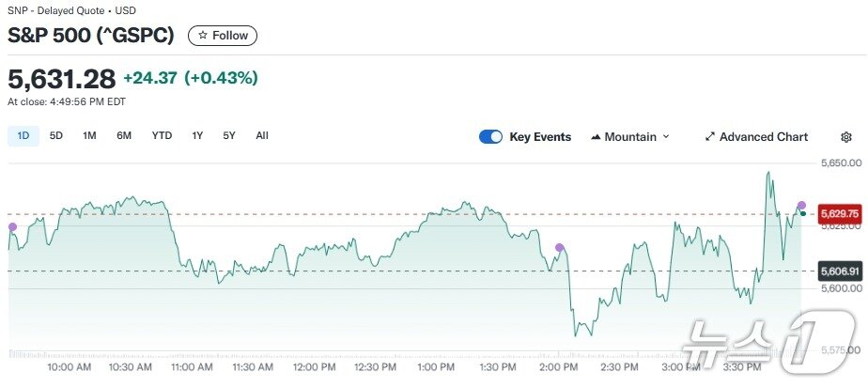Toggle the Key Events switch
The image size is (868, 387).
[491, 137]
